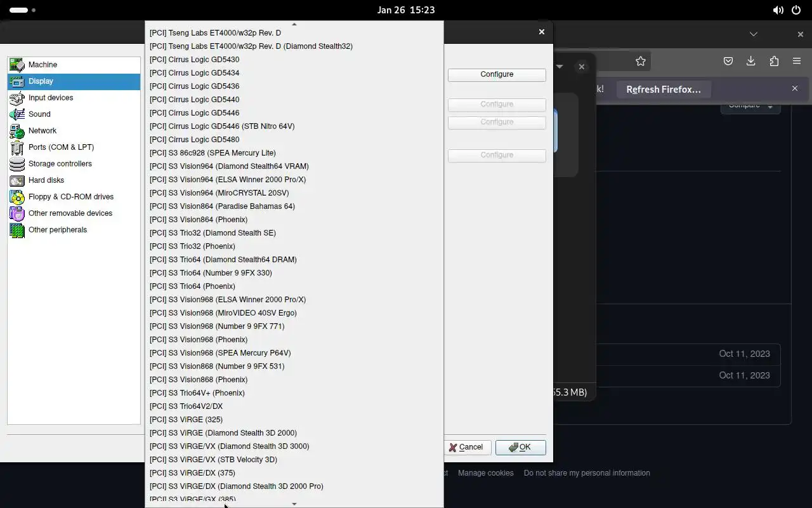Click the Input devices category icon
Viewport: 812px width, 508px height.
[x=17, y=98]
